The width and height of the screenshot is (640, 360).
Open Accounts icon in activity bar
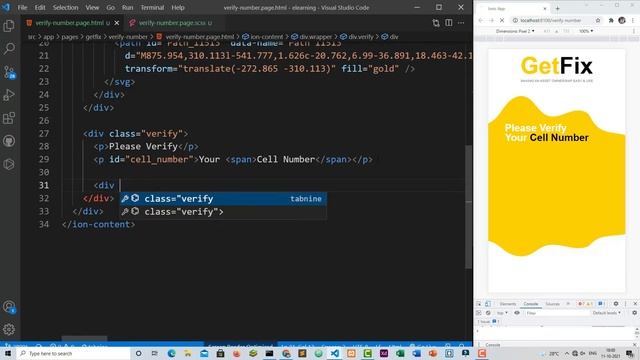point(9,307)
